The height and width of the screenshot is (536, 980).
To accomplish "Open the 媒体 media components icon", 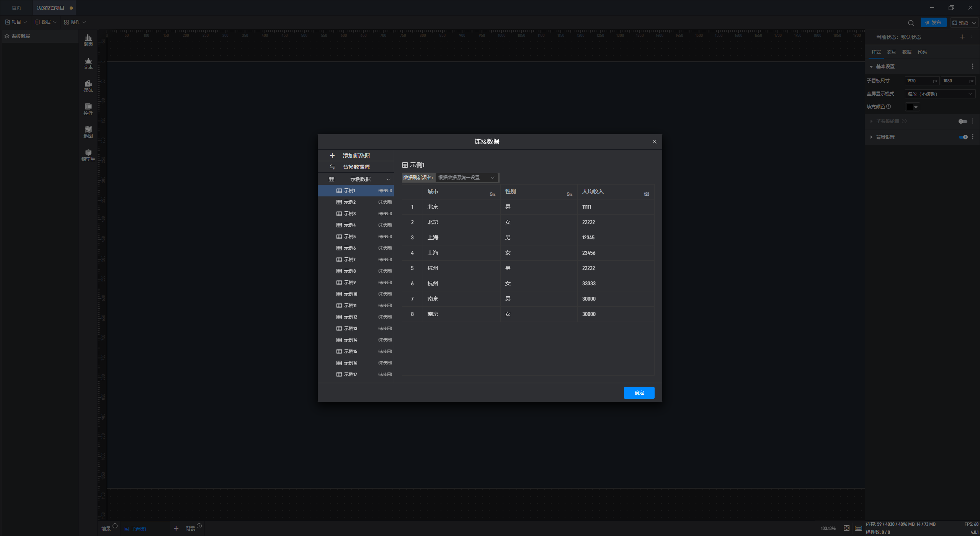I will coord(88,86).
